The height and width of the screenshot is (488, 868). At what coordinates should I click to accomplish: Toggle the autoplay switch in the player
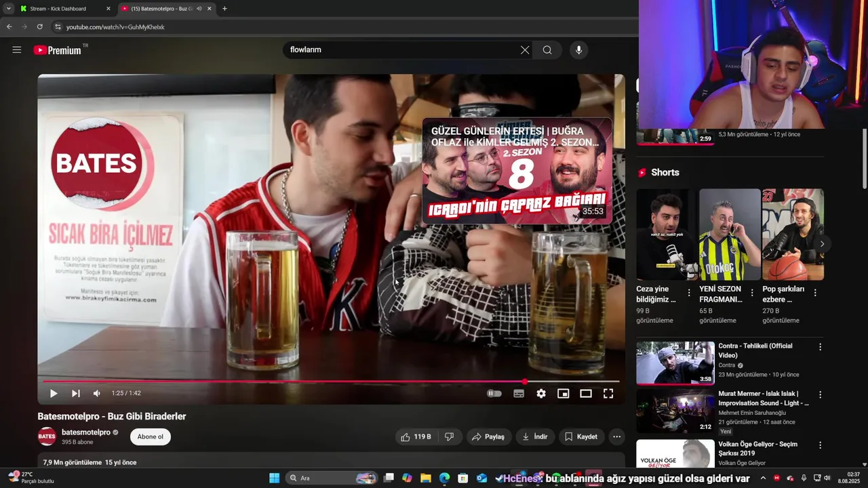[494, 393]
